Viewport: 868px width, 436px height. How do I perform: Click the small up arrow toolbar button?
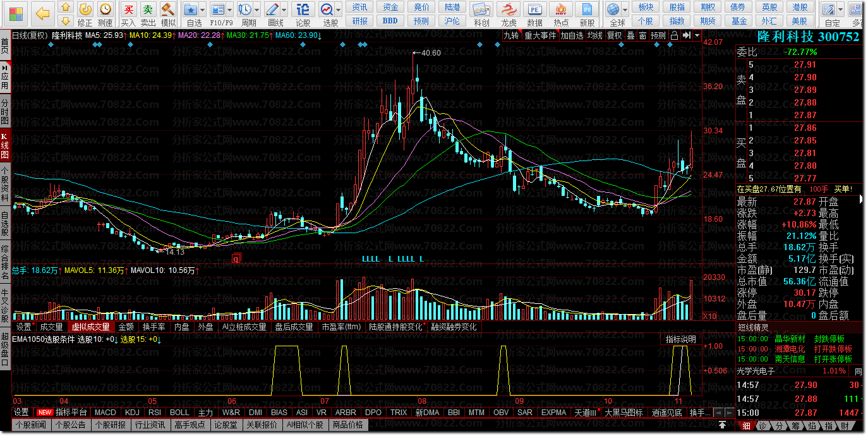[x=66, y=8]
